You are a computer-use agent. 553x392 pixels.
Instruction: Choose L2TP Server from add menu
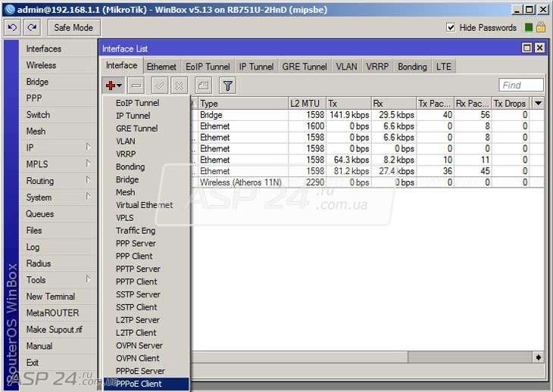pos(146,320)
